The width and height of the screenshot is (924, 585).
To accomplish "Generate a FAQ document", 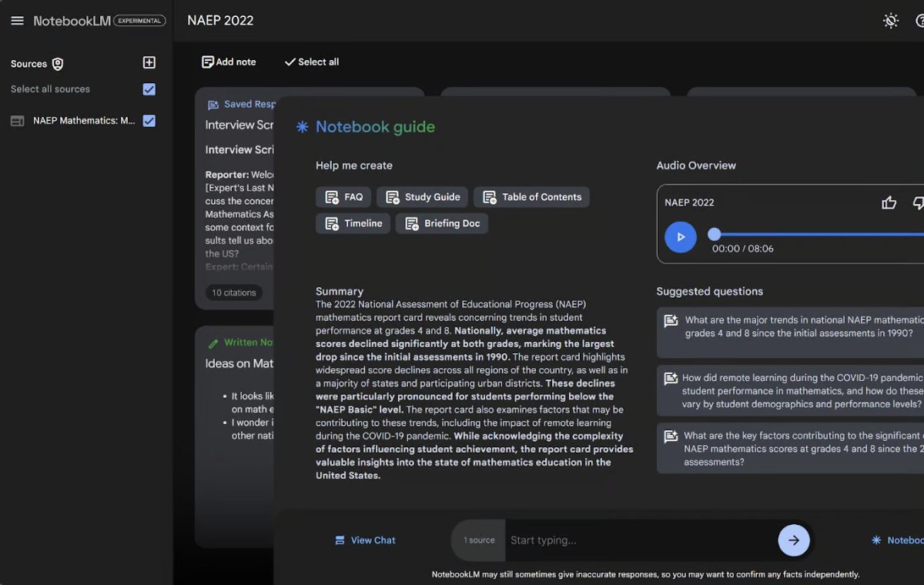I will (343, 197).
